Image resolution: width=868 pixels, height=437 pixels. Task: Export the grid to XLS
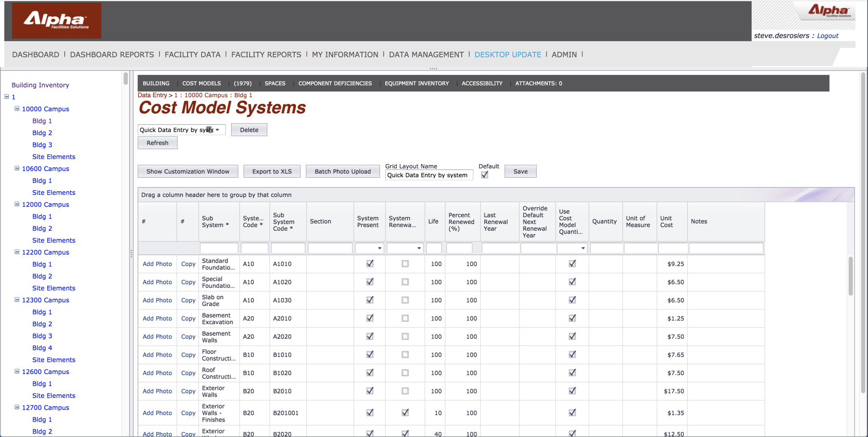click(272, 171)
